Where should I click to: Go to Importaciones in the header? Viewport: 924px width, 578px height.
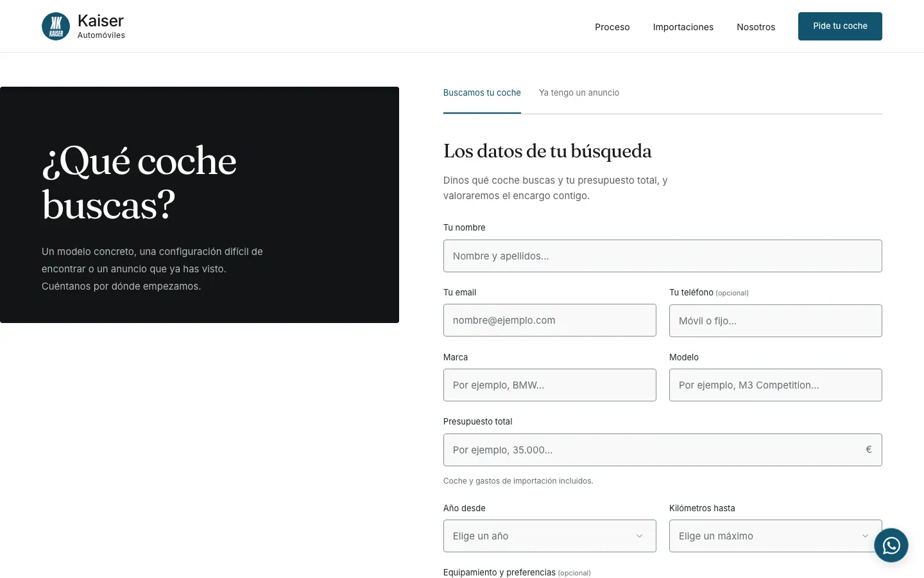tap(683, 27)
